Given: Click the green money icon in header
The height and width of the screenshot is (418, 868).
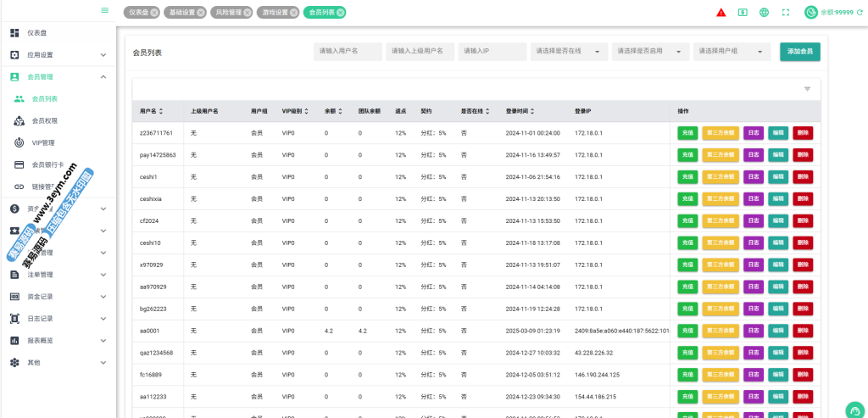Looking at the screenshot, I should pos(743,13).
